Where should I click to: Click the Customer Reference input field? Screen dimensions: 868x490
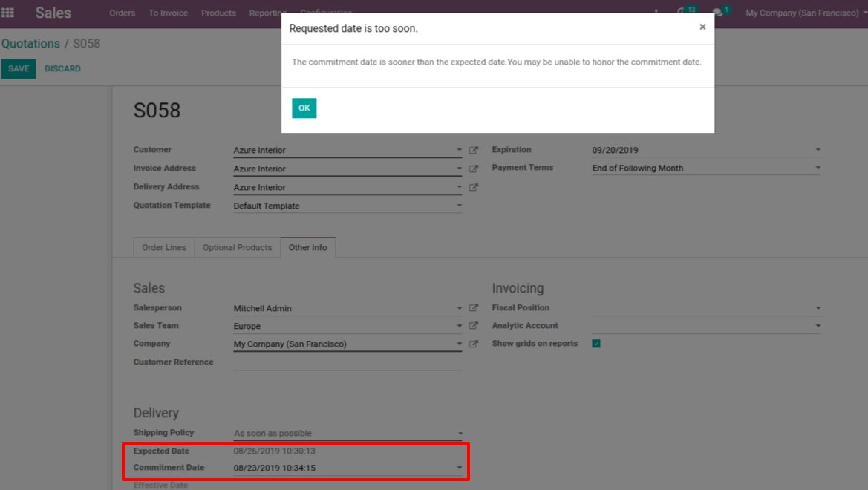click(347, 362)
